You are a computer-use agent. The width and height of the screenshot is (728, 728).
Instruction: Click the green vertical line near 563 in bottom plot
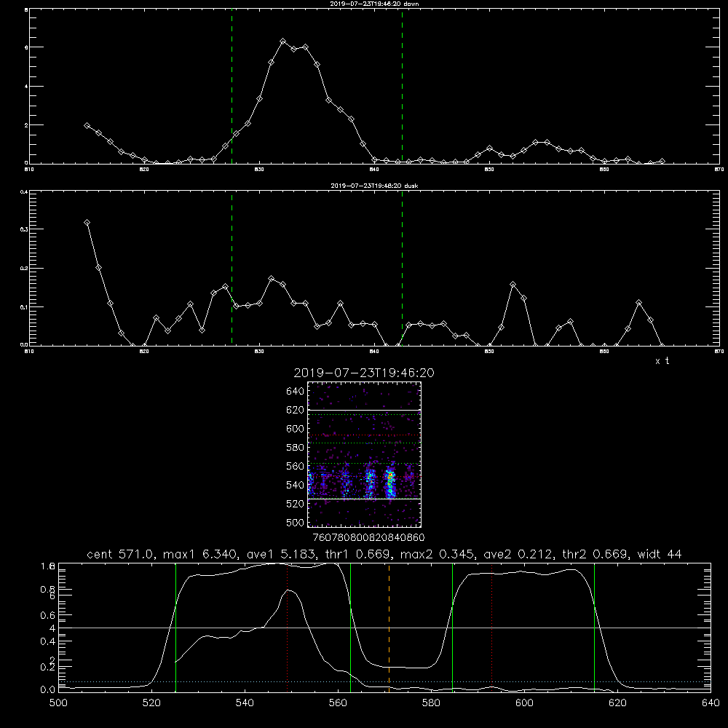click(351, 628)
